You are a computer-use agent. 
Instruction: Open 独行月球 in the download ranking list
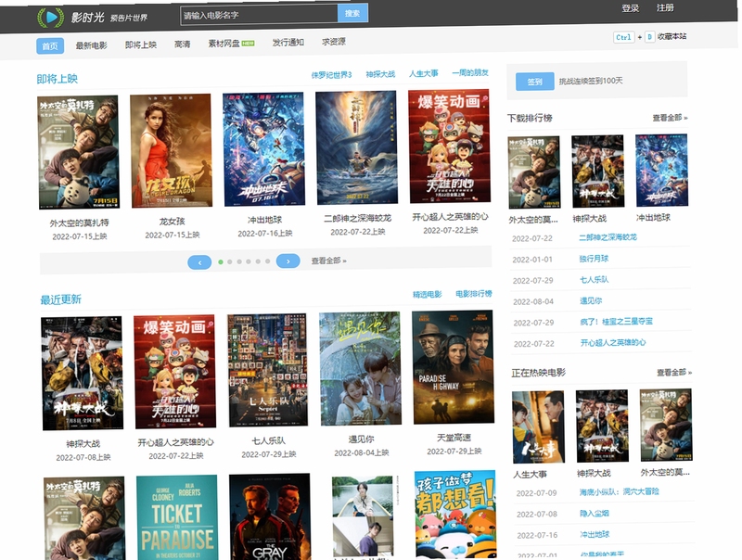tap(594, 259)
